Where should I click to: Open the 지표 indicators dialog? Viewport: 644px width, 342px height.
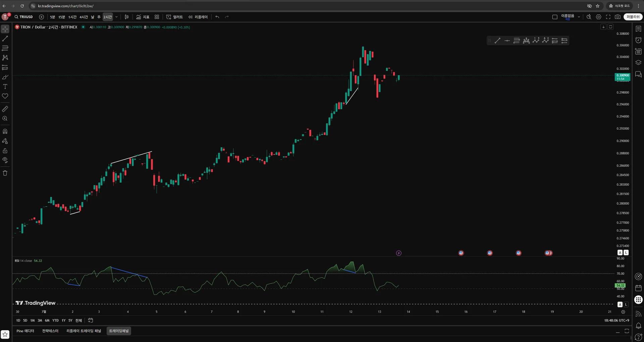tap(143, 17)
